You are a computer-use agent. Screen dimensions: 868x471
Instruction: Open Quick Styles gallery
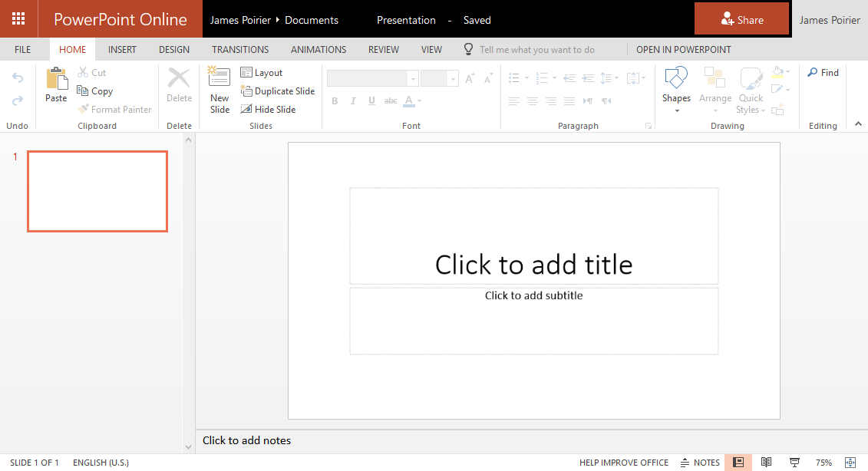click(x=751, y=91)
